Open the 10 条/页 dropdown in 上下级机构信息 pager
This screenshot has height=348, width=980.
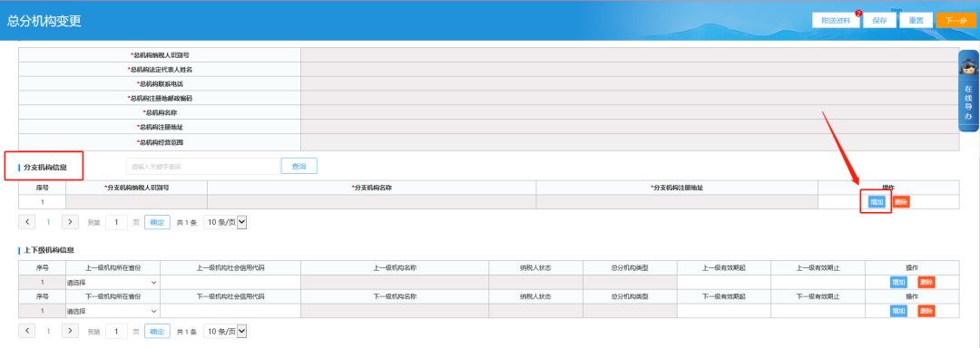(226, 331)
